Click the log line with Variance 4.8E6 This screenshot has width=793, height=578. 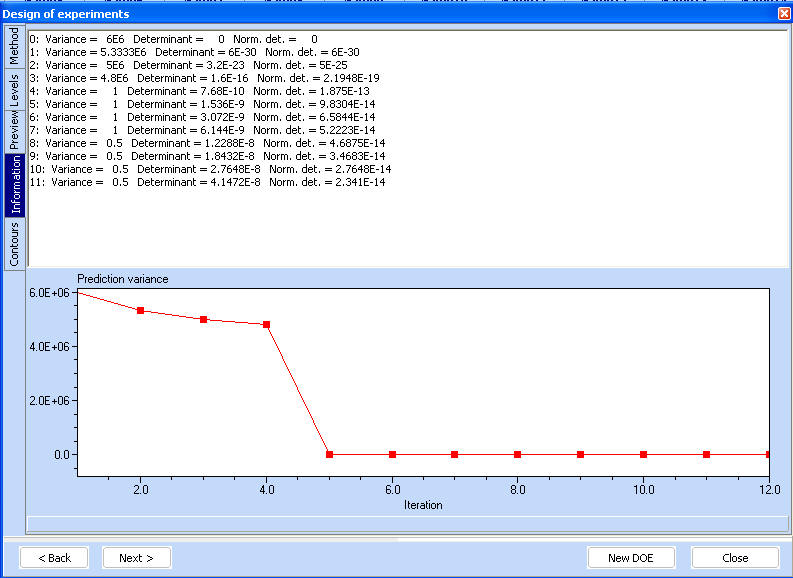click(x=204, y=77)
